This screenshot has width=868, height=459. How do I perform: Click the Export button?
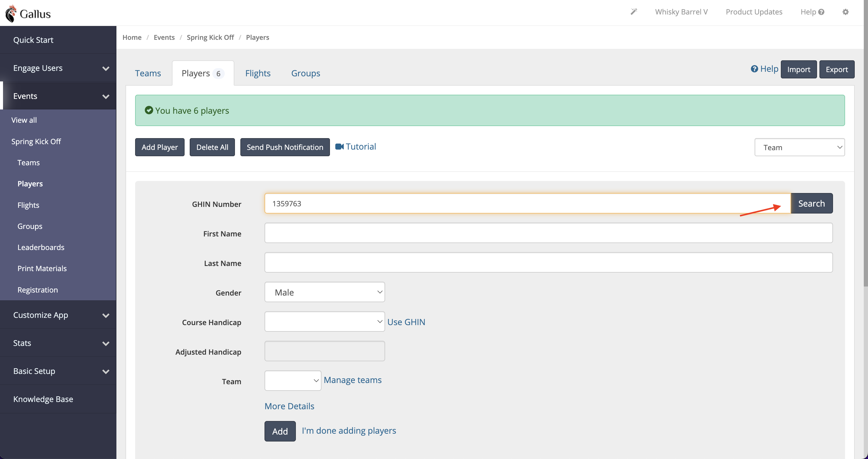(837, 69)
